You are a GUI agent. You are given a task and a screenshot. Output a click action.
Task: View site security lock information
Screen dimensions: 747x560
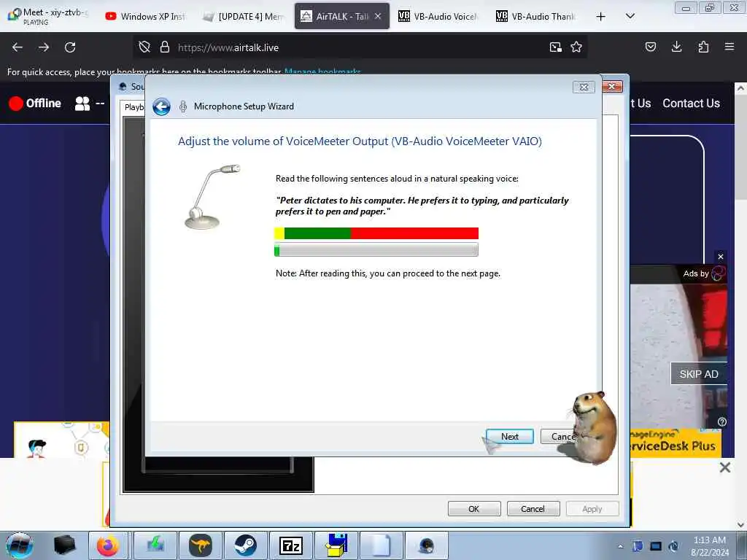click(165, 47)
